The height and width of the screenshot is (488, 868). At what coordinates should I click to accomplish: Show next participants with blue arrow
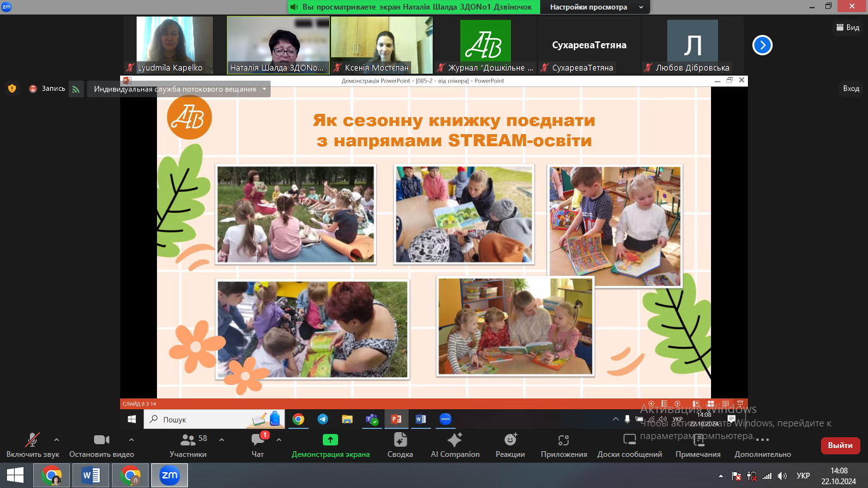click(x=763, y=45)
